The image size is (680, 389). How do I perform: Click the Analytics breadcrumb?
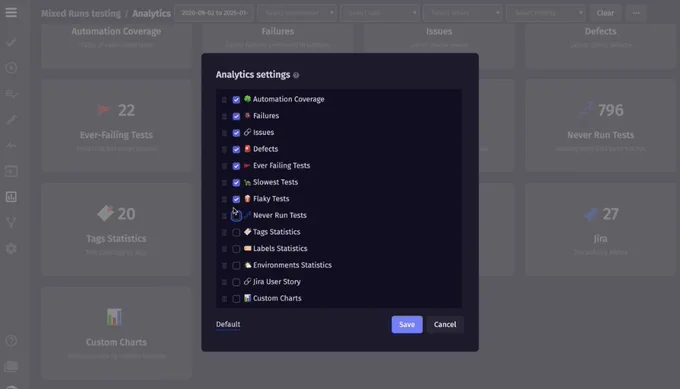coord(151,13)
